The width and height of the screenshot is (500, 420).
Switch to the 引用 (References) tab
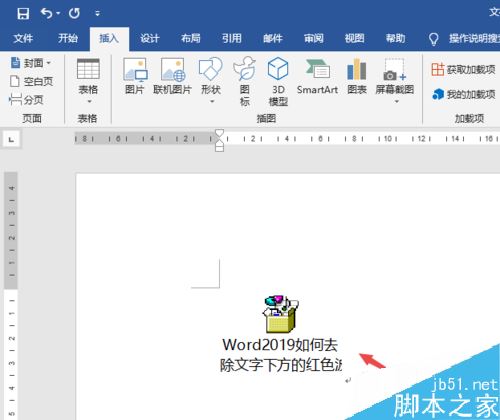232,38
